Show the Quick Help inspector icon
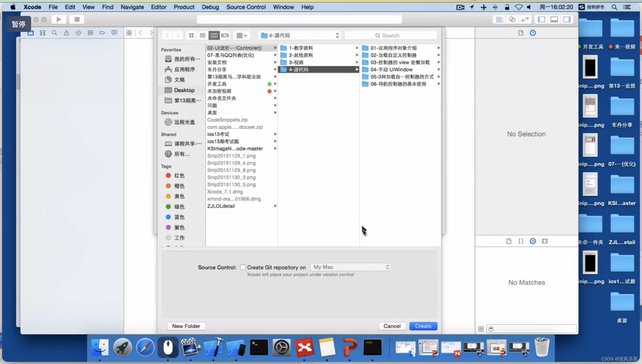Image resolution: width=642 pixels, height=364 pixels. click(x=533, y=33)
